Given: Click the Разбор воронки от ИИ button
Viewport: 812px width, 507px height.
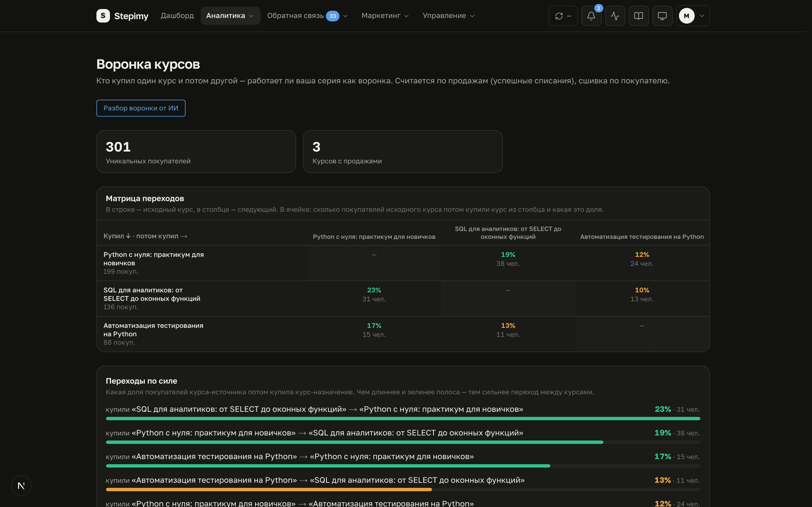Looking at the screenshot, I should click(x=141, y=108).
